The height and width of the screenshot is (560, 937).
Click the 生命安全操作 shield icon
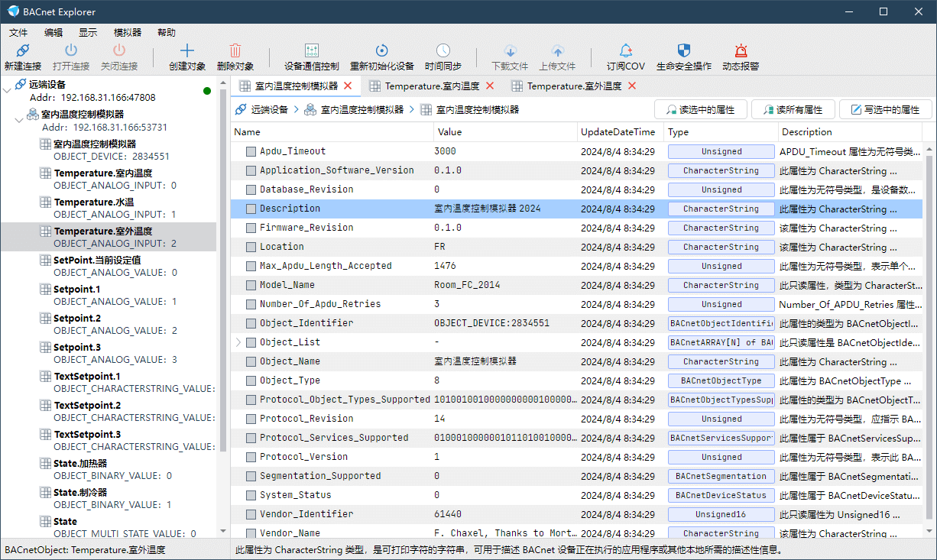tap(684, 51)
